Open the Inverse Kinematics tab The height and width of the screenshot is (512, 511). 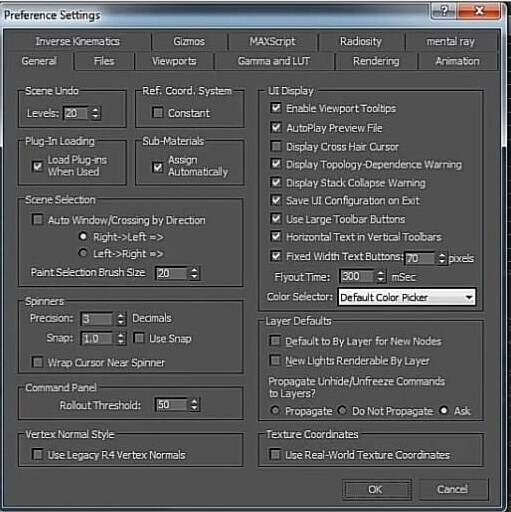pos(77,41)
